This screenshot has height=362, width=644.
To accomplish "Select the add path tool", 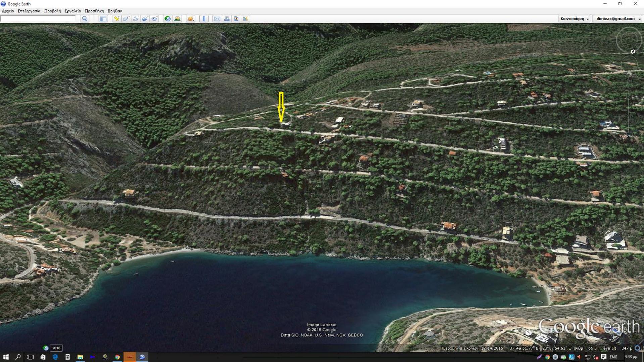I will click(x=136, y=19).
